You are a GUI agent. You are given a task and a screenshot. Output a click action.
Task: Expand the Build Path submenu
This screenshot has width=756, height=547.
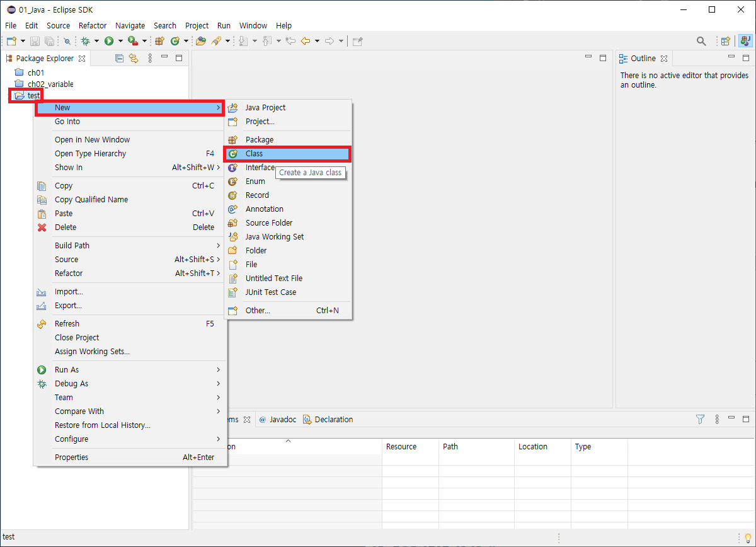(130, 246)
